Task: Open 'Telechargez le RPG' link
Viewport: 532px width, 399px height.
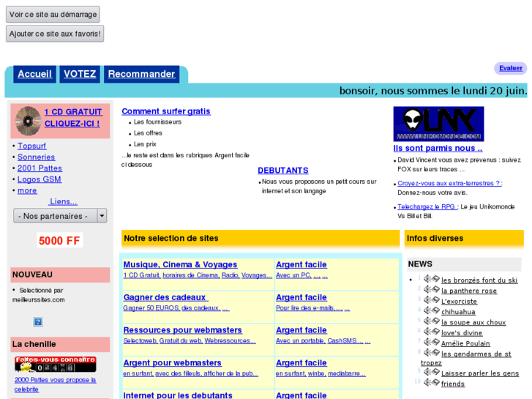Action: pyautogui.click(x=428, y=206)
